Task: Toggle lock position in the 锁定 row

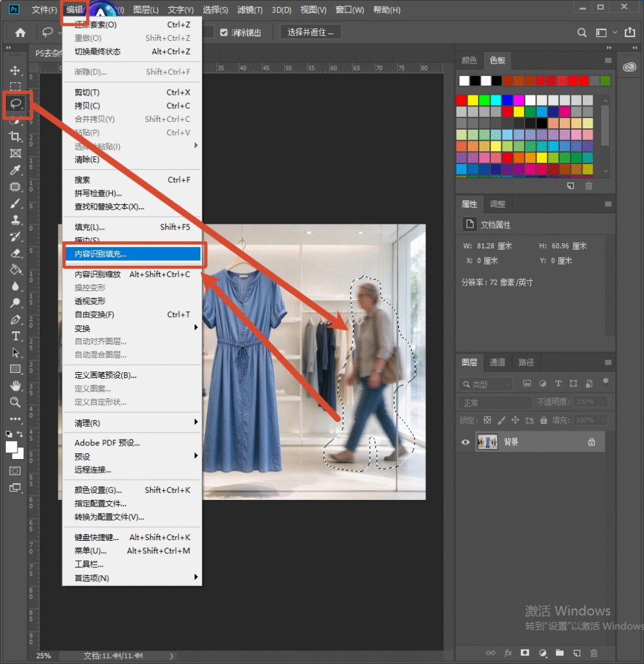Action: click(516, 420)
